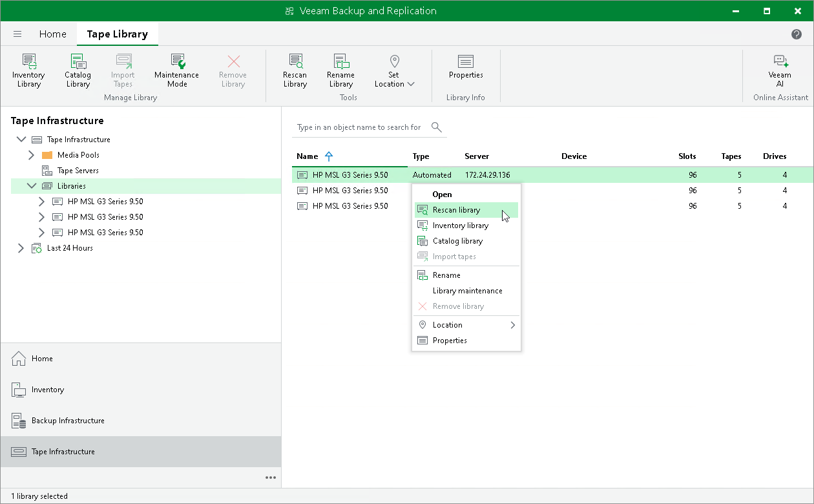Select the Libraries tree item
814x504 pixels.
pyautogui.click(x=71, y=186)
